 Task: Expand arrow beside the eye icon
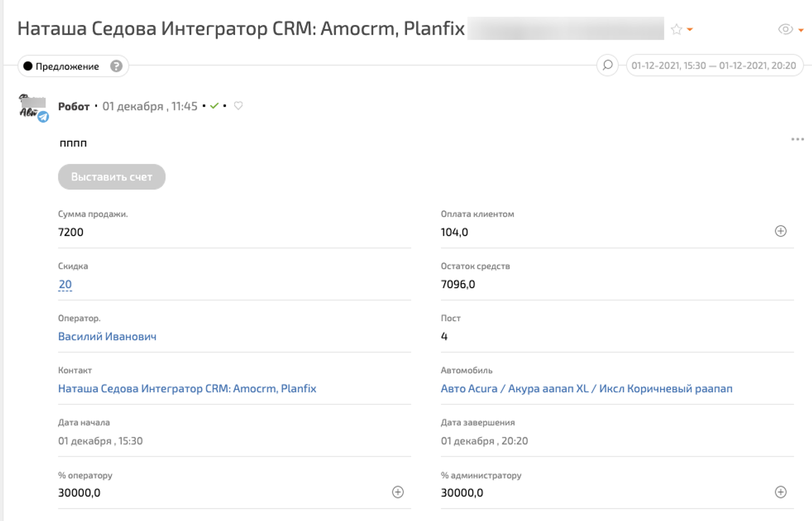801,30
